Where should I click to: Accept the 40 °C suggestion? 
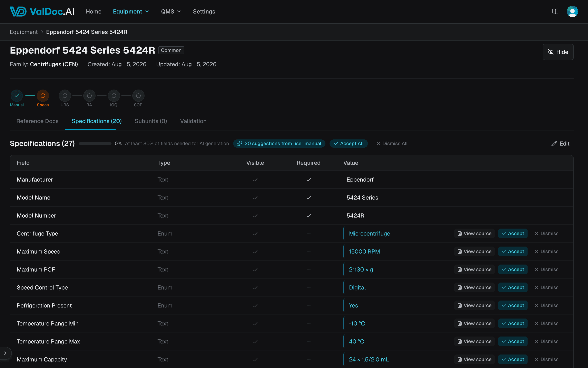513,341
